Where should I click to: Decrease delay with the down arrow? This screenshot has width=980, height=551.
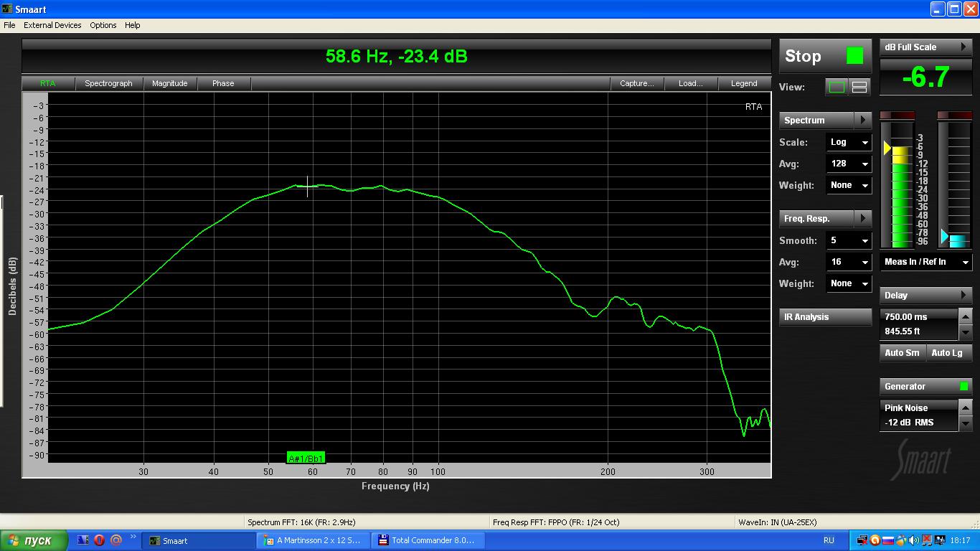point(966,333)
